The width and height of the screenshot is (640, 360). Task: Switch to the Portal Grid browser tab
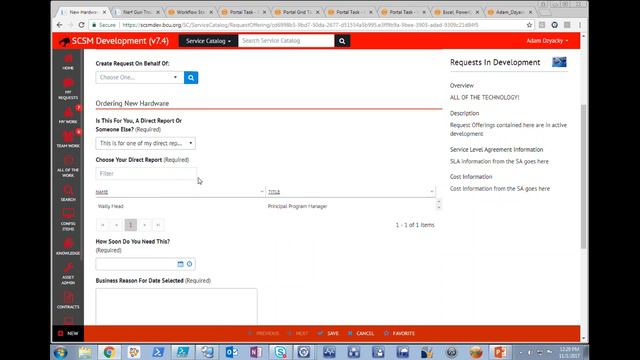pos(297,12)
